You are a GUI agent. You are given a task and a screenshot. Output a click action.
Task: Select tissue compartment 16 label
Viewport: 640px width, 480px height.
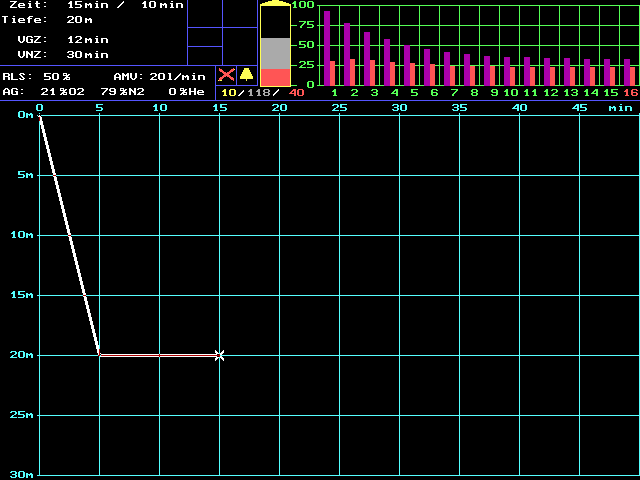click(x=630, y=93)
